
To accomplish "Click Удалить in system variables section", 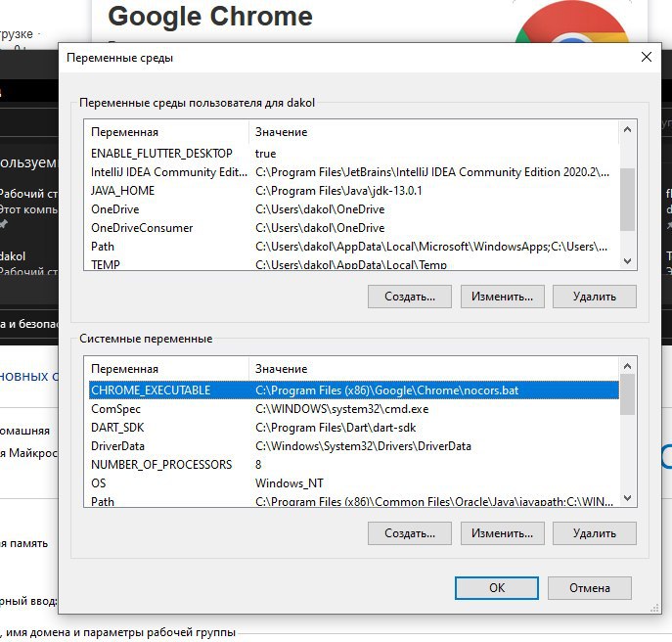I will (x=595, y=533).
